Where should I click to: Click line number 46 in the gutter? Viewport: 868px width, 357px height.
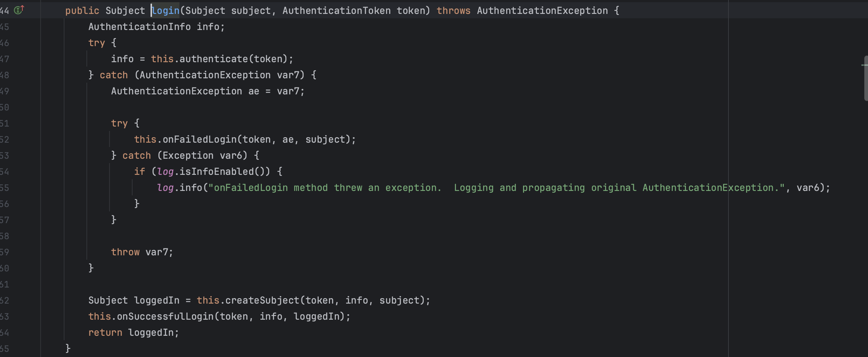(4, 43)
